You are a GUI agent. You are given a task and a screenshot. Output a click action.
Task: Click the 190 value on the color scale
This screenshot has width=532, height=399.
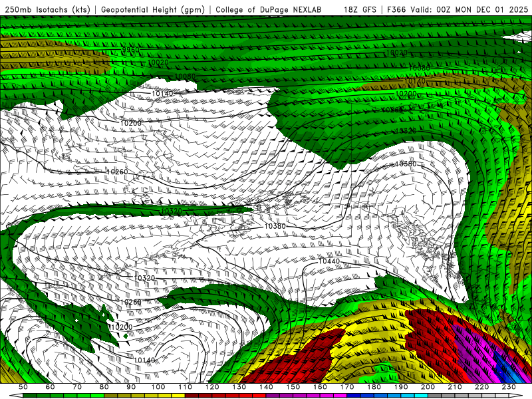pyautogui.click(x=401, y=387)
